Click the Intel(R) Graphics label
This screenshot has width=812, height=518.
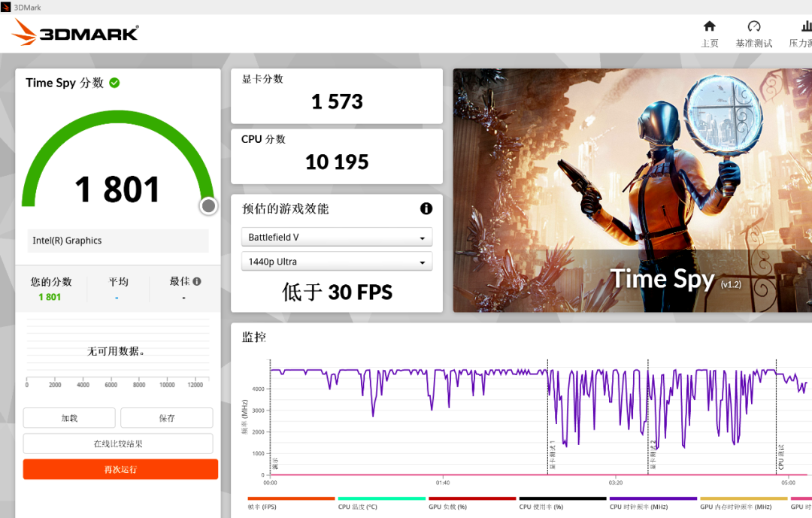click(67, 241)
